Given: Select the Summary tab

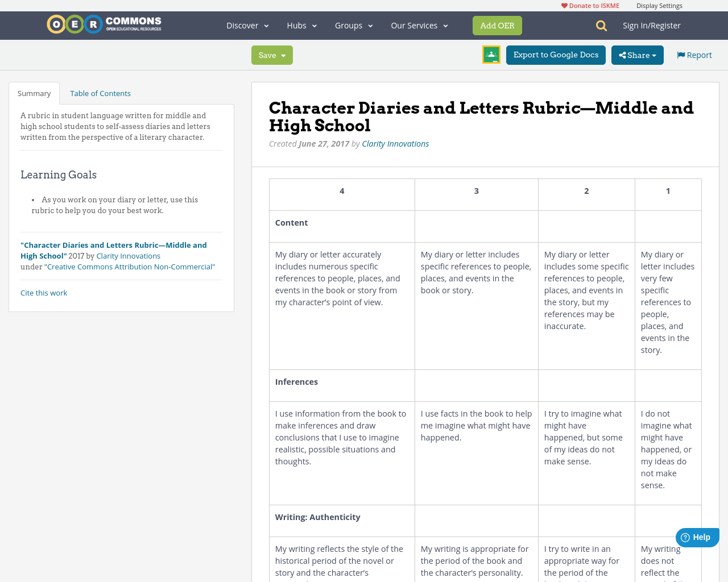Looking at the screenshot, I should point(34,92).
